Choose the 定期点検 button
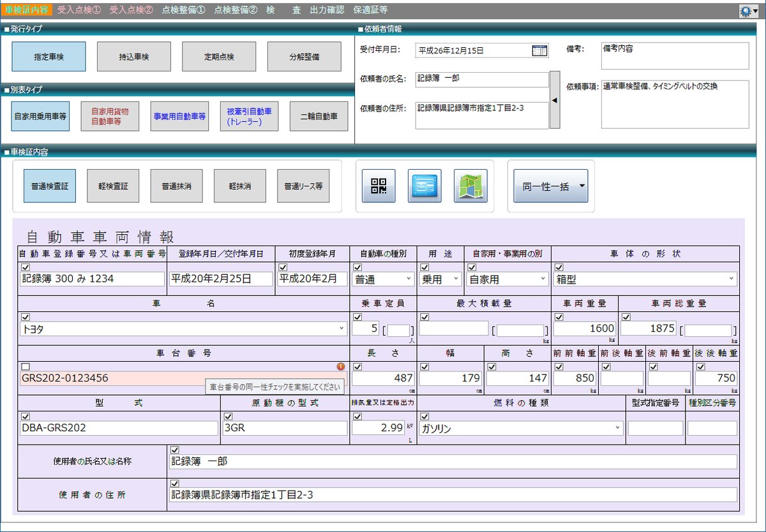This screenshot has width=766, height=532. pos(219,57)
